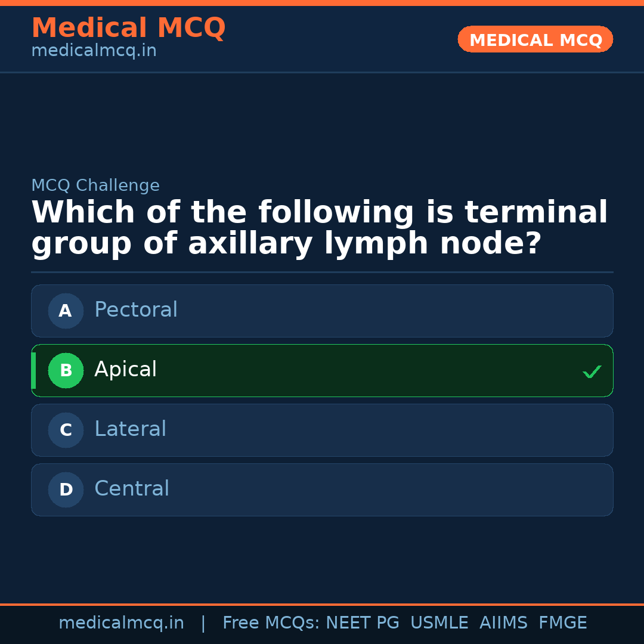Toggle the selected Apical answer

tap(322, 370)
